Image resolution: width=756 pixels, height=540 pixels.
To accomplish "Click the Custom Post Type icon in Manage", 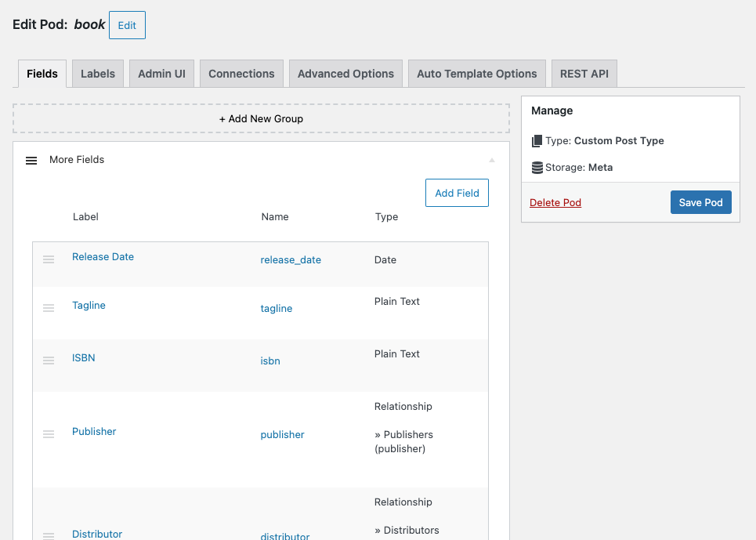I will click(x=537, y=140).
